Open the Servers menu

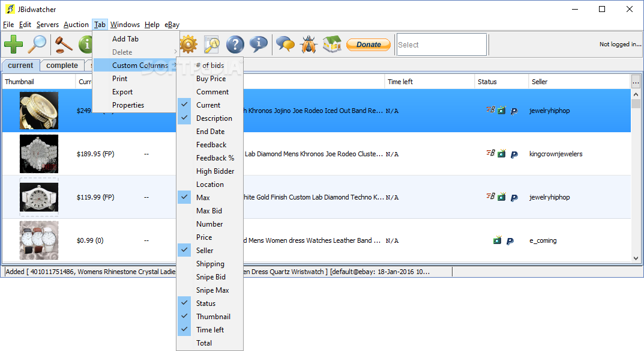[x=47, y=25]
